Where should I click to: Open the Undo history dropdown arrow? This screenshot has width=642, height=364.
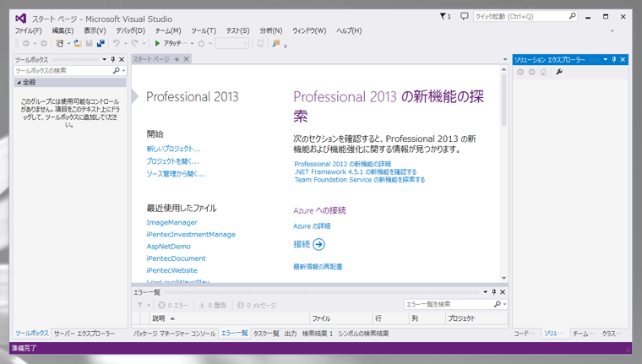[x=126, y=43]
